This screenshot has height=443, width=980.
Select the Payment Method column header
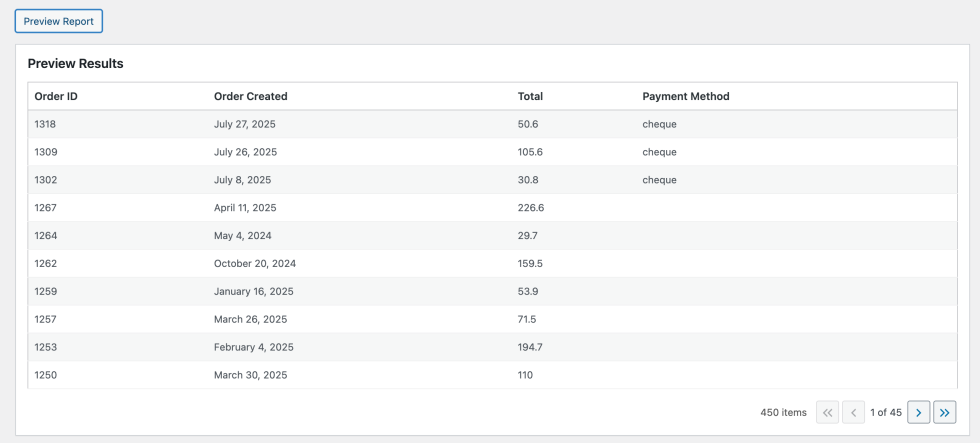coord(686,96)
